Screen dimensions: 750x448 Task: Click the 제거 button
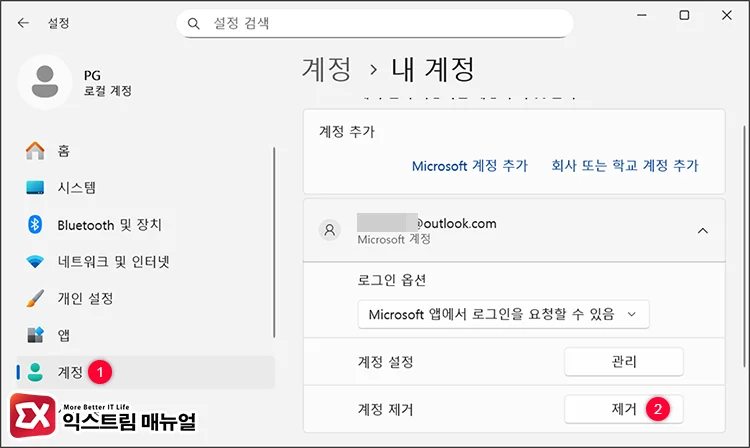point(624,409)
